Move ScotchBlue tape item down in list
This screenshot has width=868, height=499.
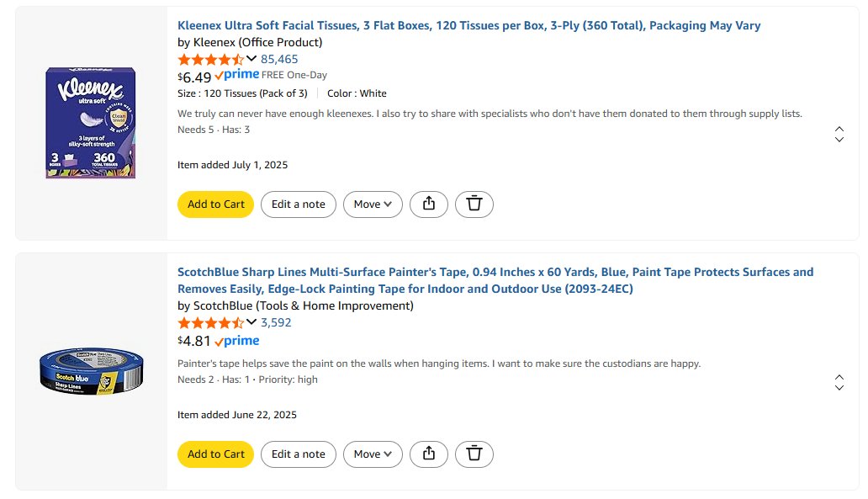(839, 388)
